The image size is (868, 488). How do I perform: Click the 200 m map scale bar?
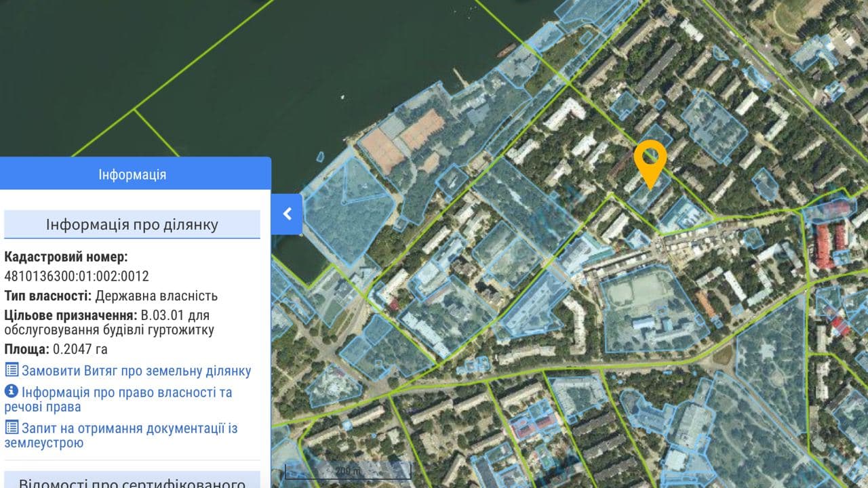tap(348, 470)
